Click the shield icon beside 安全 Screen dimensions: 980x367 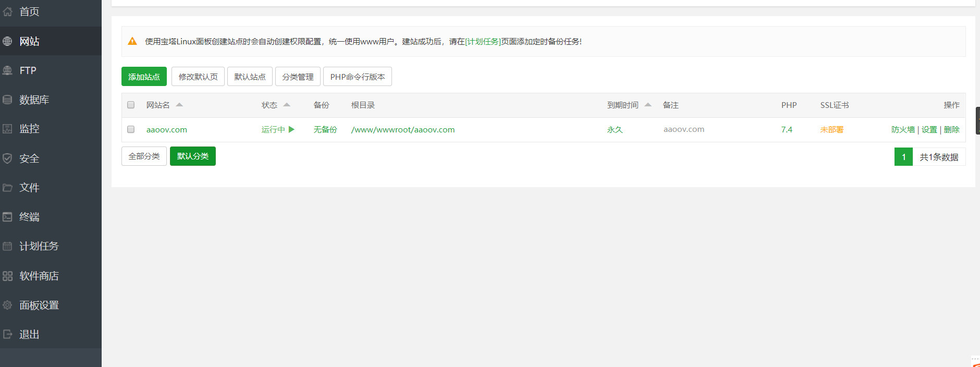(x=7, y=158)
